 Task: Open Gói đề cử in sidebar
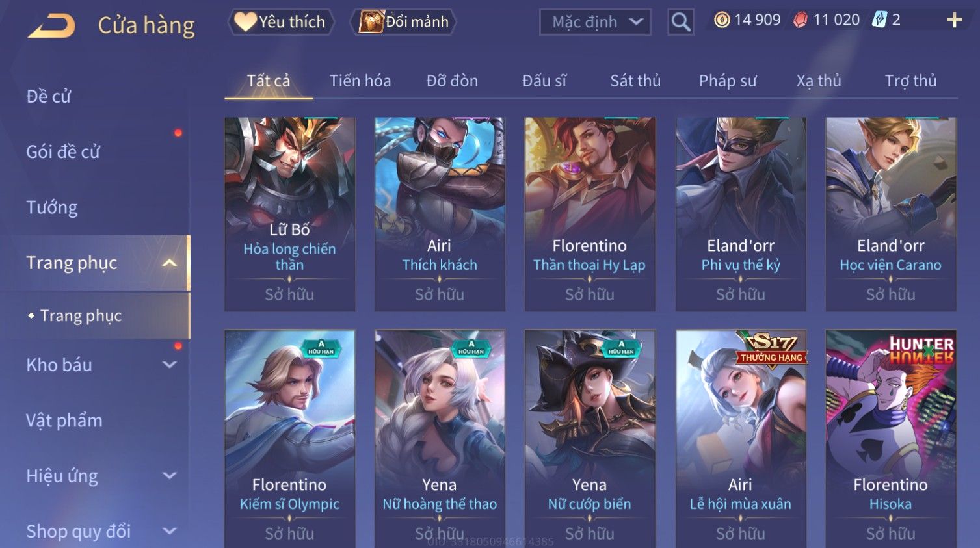coord(63,152)
